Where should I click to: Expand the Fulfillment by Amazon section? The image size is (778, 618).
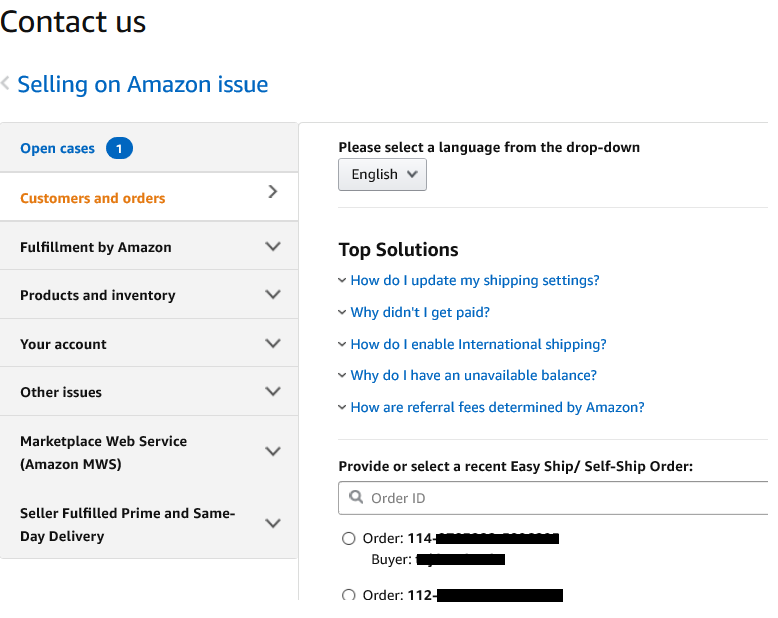(x=273, y=246)
